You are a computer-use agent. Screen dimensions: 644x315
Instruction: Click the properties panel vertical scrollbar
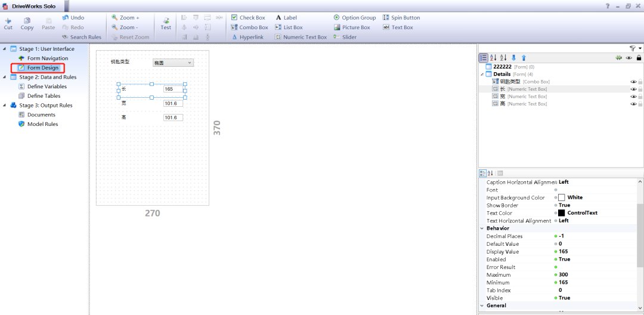point(640,235)
